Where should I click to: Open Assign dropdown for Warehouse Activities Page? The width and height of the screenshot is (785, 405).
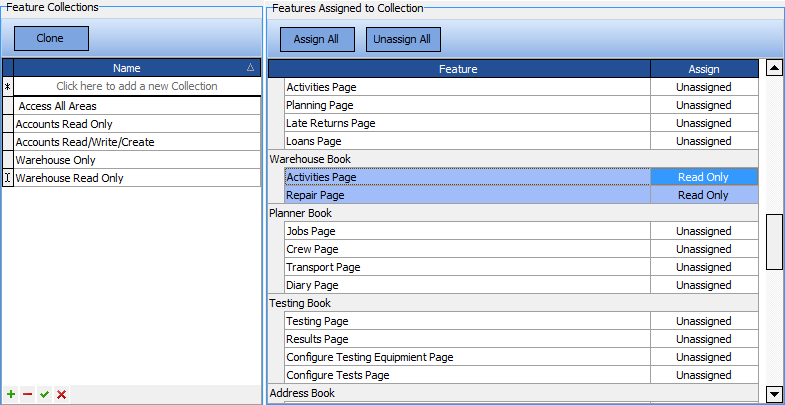pos(703,177)
